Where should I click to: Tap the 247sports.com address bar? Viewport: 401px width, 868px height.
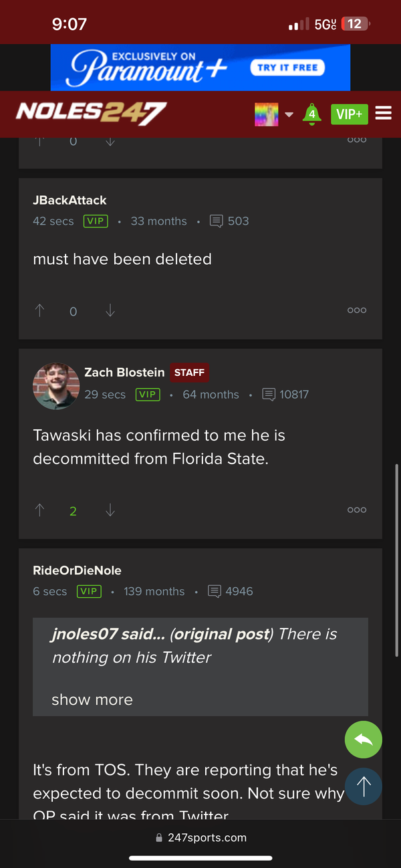[x=200, y=837]
